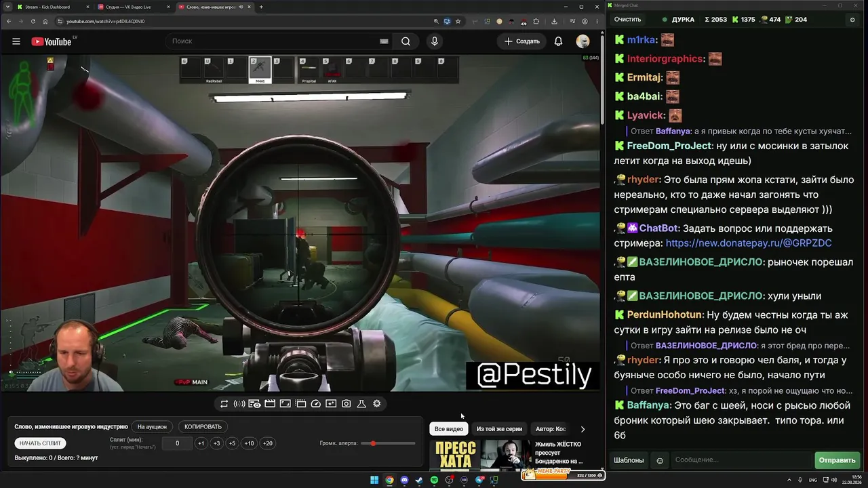The width and height of the screenshot is (868, 488).
Task: Open browser extensions puzzle icon
Action: [536, 21]
